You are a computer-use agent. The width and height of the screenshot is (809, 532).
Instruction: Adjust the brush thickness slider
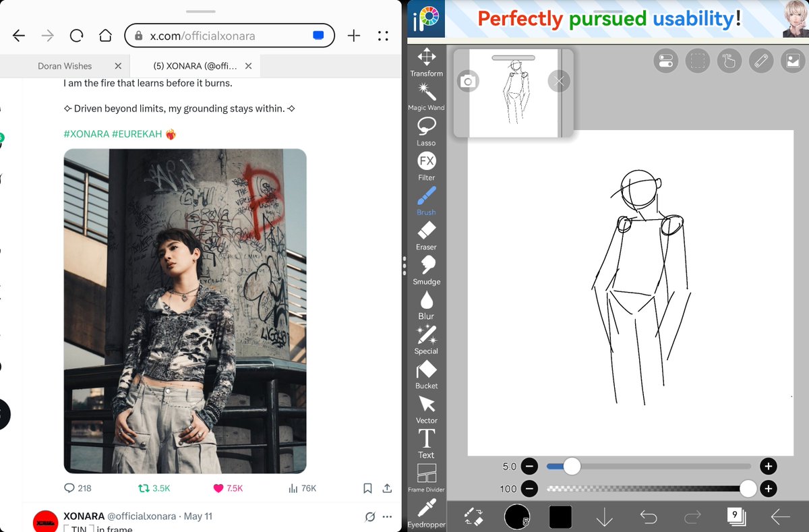tap(649, 466)
